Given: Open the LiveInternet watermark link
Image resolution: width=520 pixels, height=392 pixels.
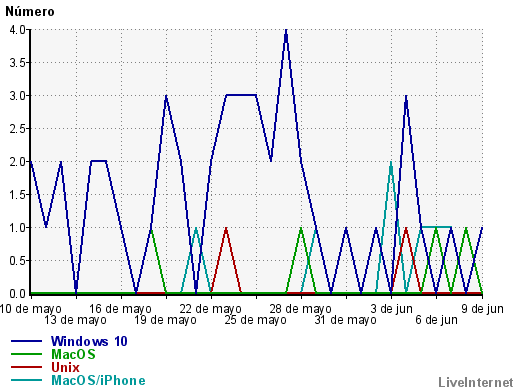Looking at the screenshot, I should point(476,382).
